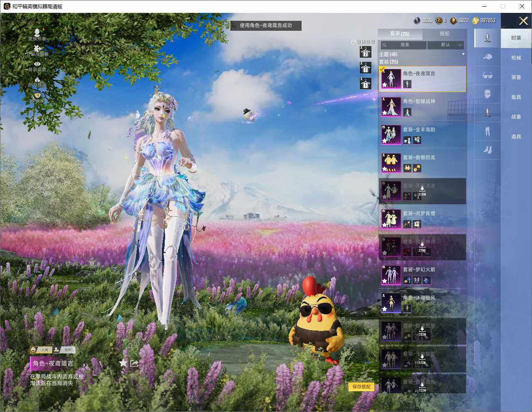Select 角色-夜鸢箴言 outfit row
Screen dimensions: 532x412
pyautogui.click(x=422, y=79)
